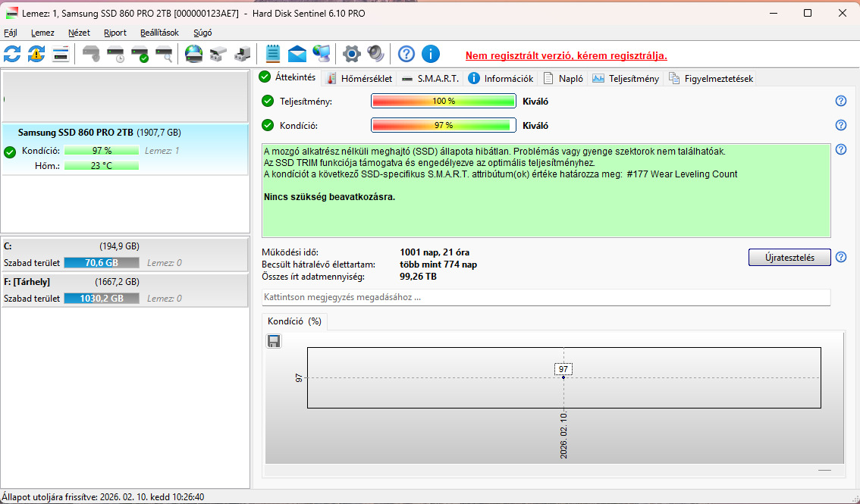Viewport: 860px width, 504px height.
Task: Click help icon next to Teljesítmény bar
Action: pos(841,101)
